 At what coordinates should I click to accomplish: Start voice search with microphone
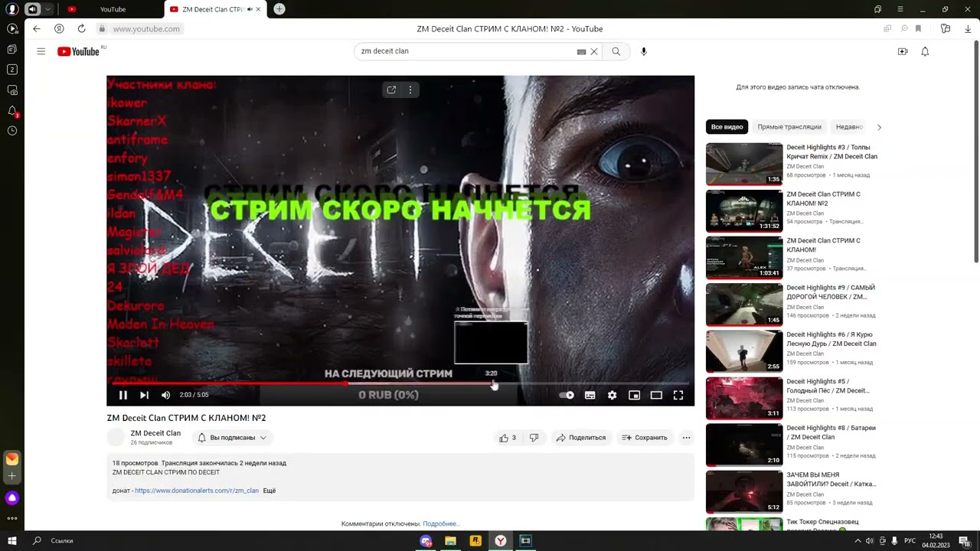point(643,51)
